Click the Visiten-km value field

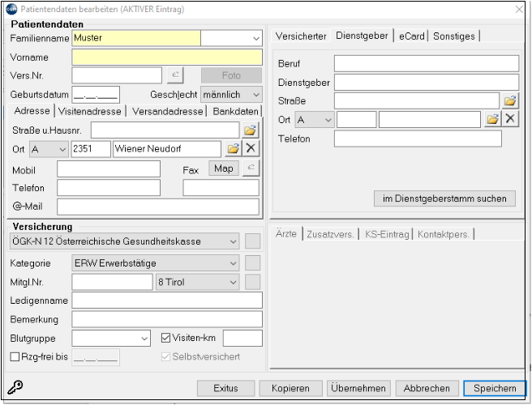click(x=242, y=339)
